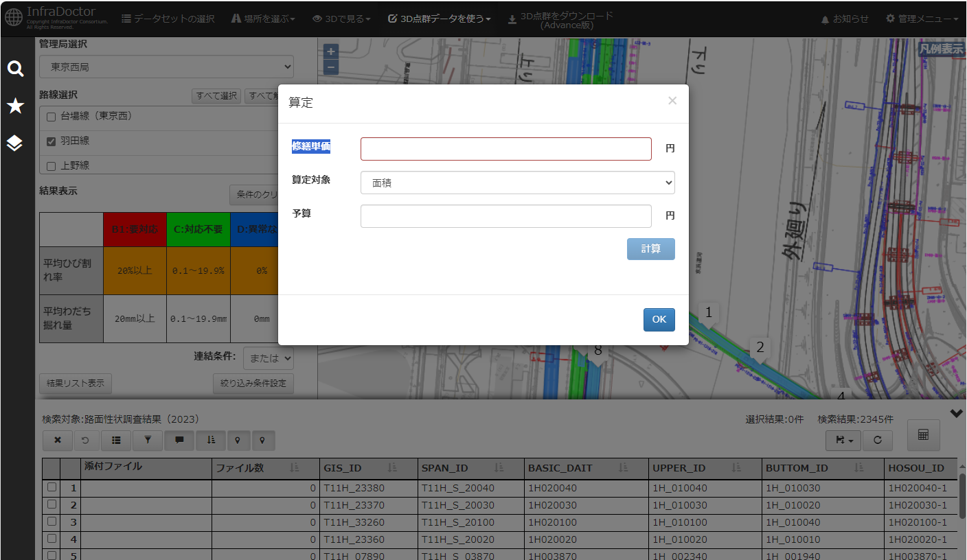Open the 算定対象 dropdown showing 面積
This screenshot has width=967, height=560.
[517, 183]
